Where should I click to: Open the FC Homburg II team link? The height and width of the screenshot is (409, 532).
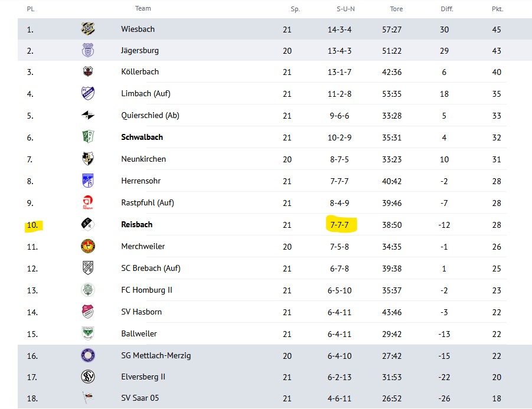pos(146,290)
